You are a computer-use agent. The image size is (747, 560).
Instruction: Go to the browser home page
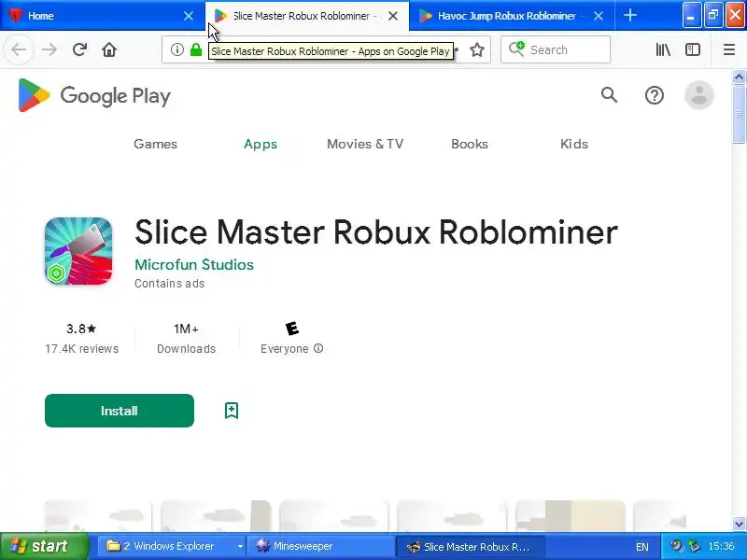pyautogui.click(x=109, y=49)
